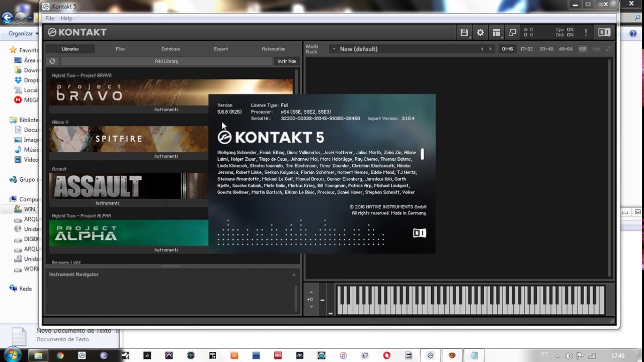Click the Project ALPHA library banner

(x=129, y=233)
